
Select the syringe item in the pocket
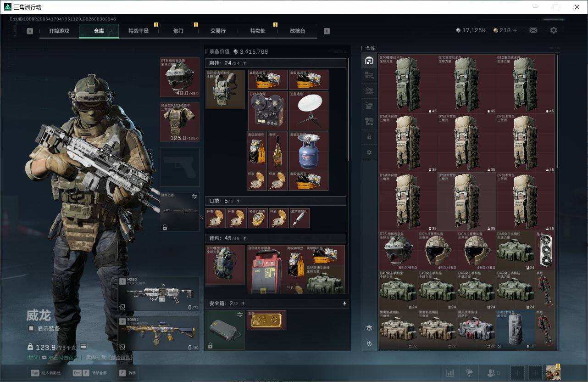tap(300, 218)
